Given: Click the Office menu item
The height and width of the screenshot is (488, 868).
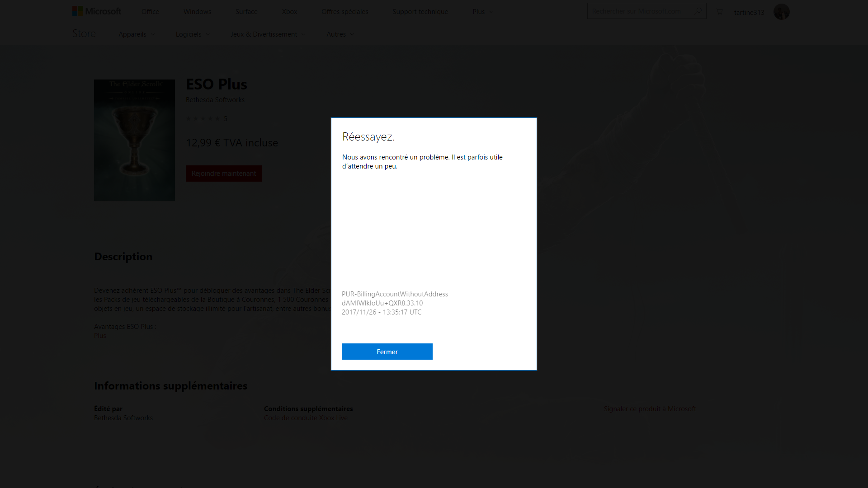Looking at the screenshot, I should (x=150, y=11).
